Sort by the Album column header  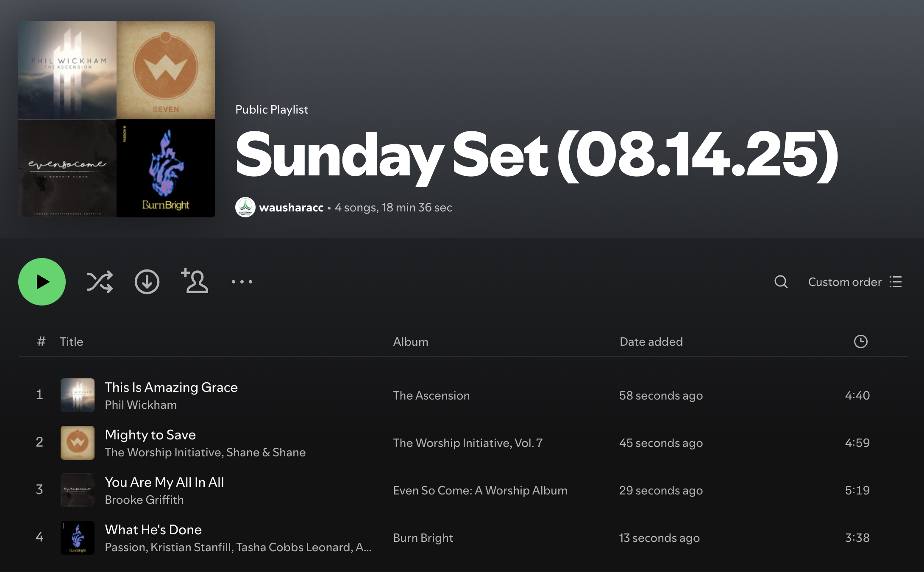pyautogui.click(x=411, y=342)
